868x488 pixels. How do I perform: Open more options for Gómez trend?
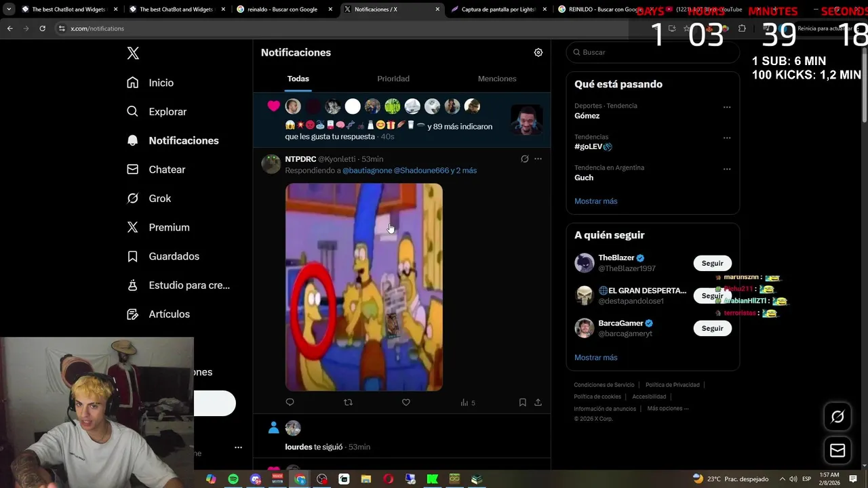point(727,107)
